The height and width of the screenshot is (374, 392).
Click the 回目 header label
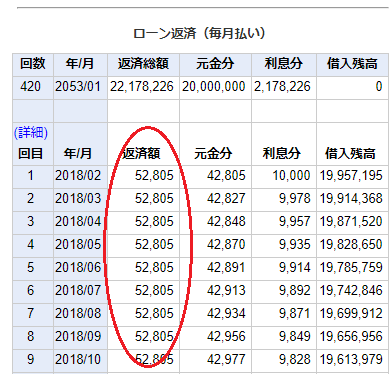[30, 154]
